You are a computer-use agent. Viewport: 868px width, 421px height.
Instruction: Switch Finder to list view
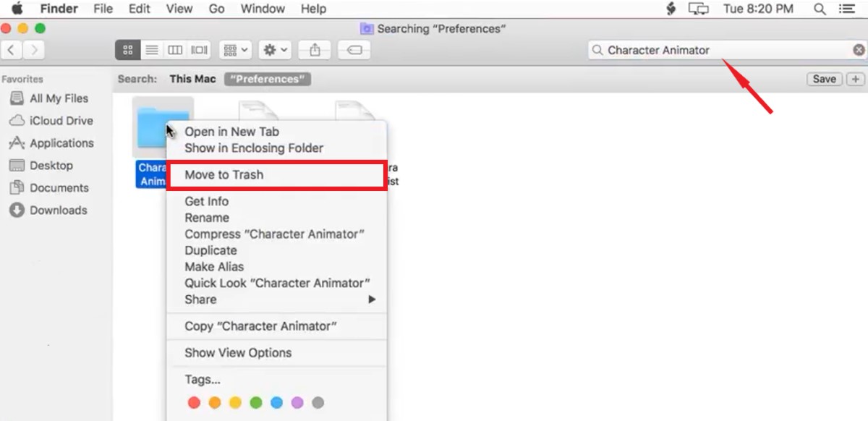(x=152, y=50)
